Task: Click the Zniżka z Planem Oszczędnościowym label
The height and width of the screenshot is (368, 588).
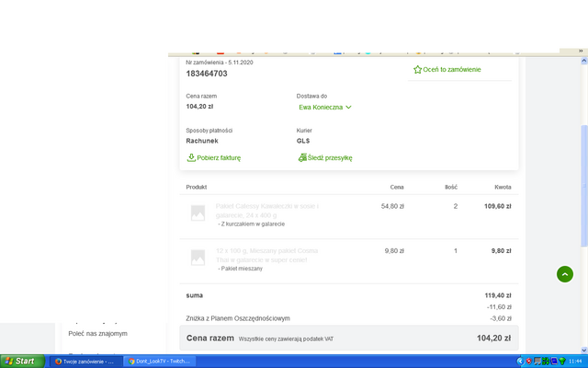Action: coord(238,318)
